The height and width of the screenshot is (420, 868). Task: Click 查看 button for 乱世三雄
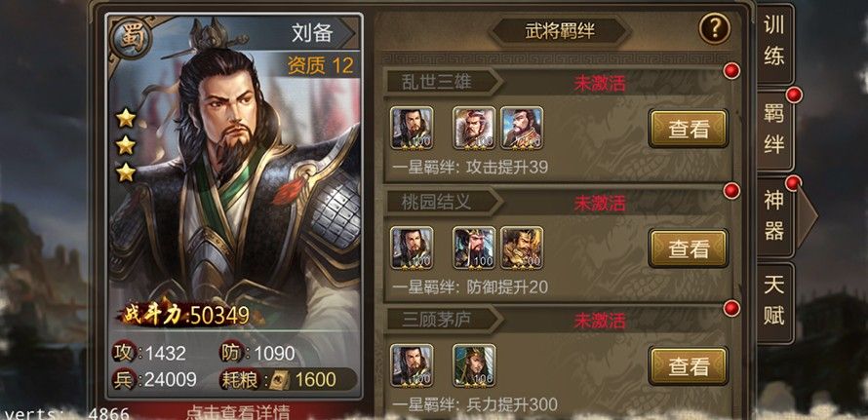coord(689,129)
